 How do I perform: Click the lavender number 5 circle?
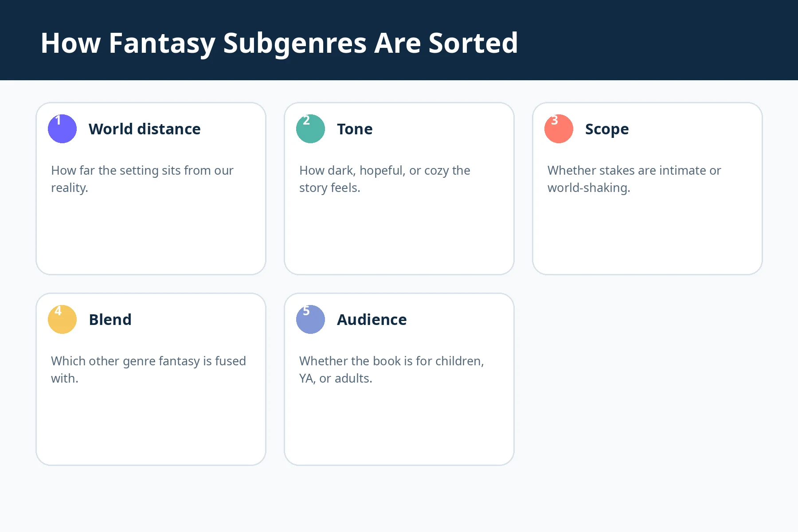pyautogui.click(x=310, y=319)
